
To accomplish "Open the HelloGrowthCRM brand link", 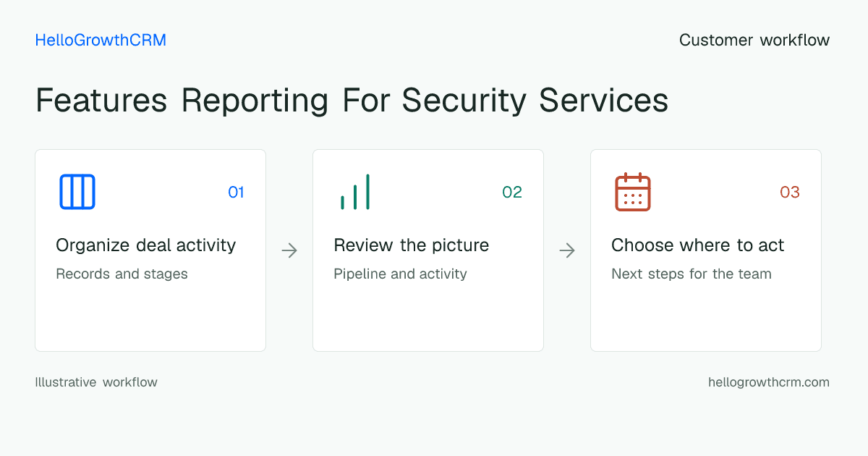I will tap(101, 41).
